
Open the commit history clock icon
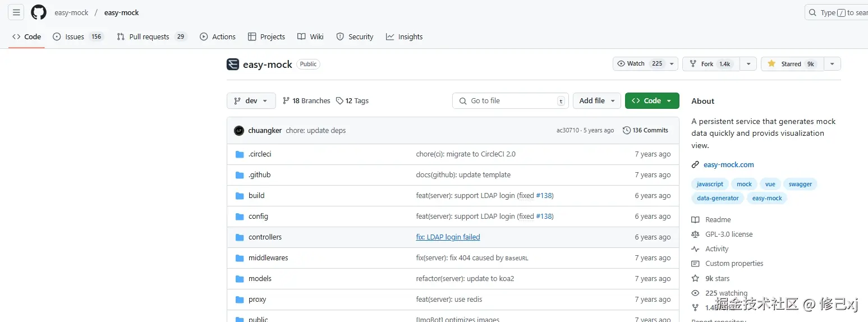pos(627,130)
